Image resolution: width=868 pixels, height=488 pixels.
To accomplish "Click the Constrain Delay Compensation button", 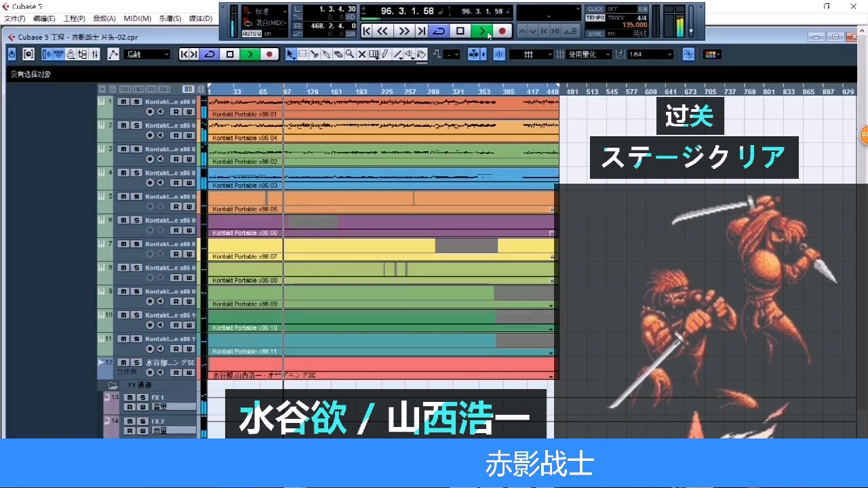I will (28, 54).
